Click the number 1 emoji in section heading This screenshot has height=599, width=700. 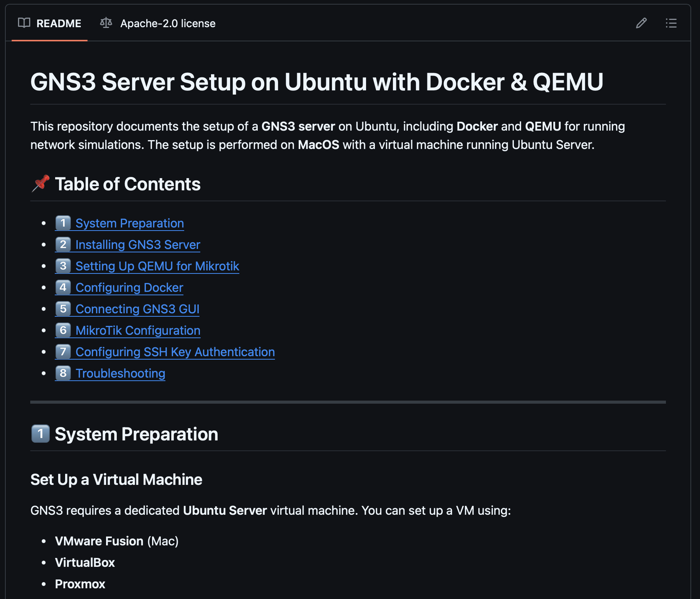click(40, 434)
